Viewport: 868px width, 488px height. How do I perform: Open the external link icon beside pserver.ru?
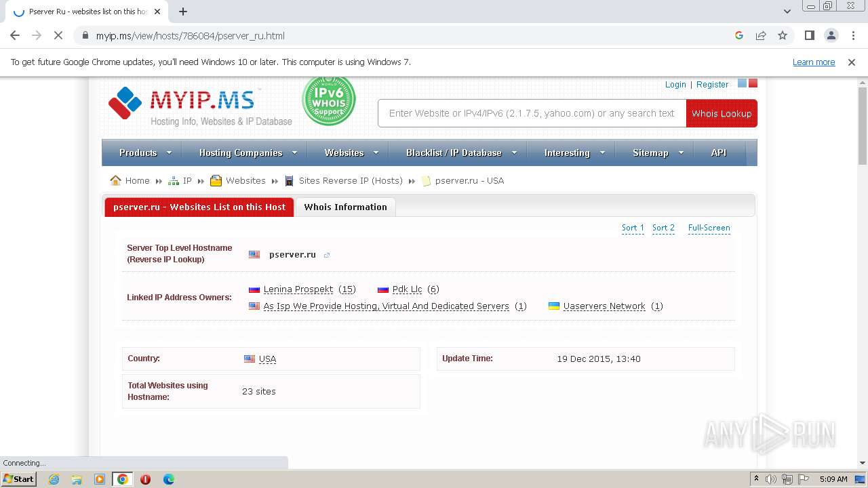tap(327, 256)
